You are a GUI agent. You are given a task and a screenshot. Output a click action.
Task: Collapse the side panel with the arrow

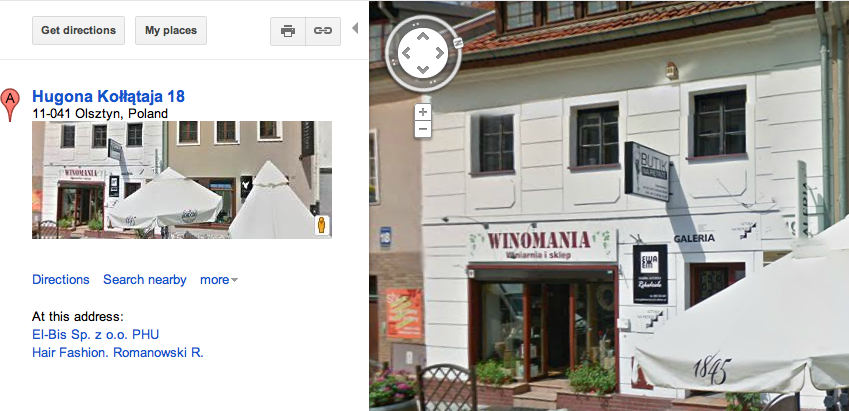tap(355, 28)
